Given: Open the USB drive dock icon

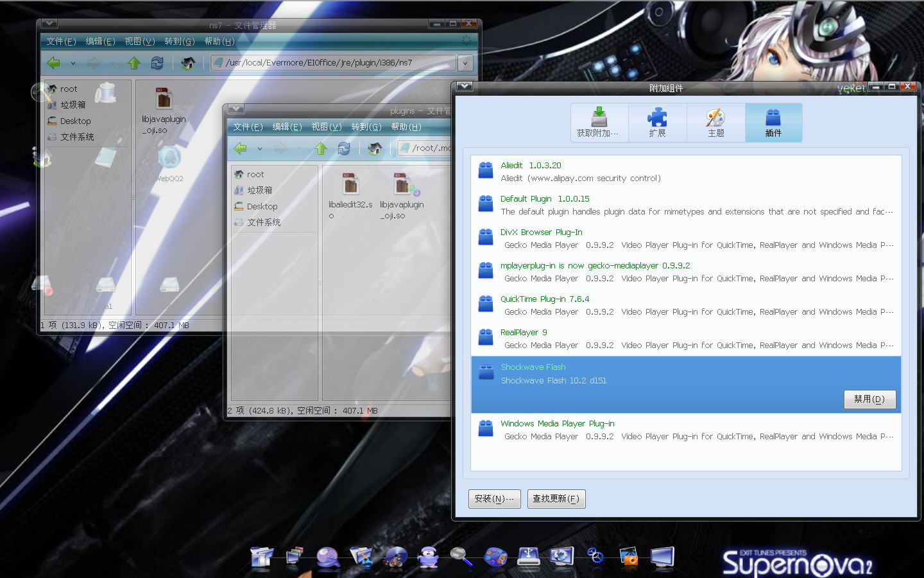Looking at the screenshot, I should [x=528, y=557].
